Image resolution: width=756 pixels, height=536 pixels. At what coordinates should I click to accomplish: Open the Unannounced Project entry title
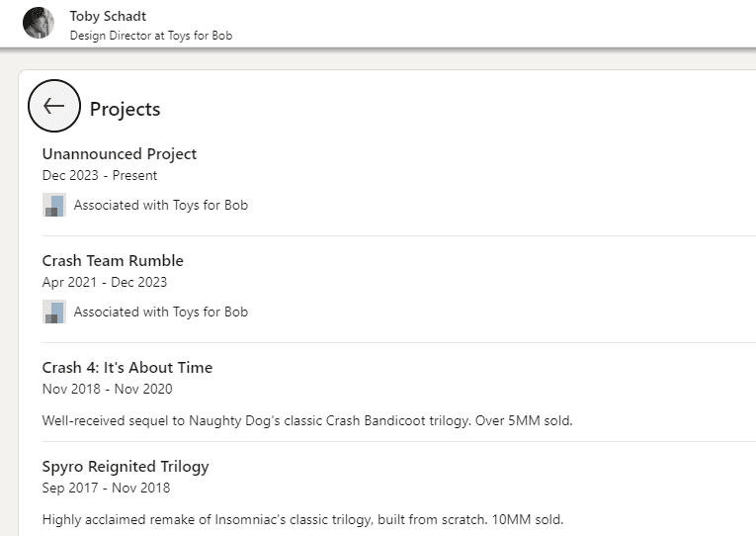point(119,153)
